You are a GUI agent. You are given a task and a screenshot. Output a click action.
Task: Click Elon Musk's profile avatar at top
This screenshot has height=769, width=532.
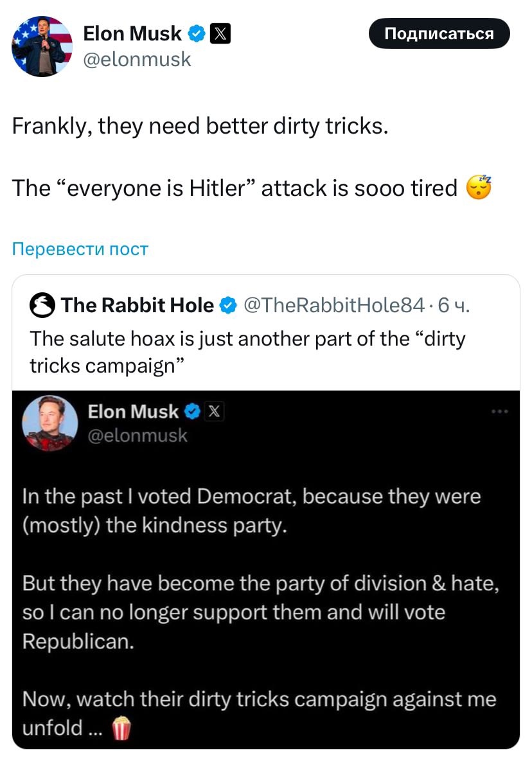pos(42,46)
